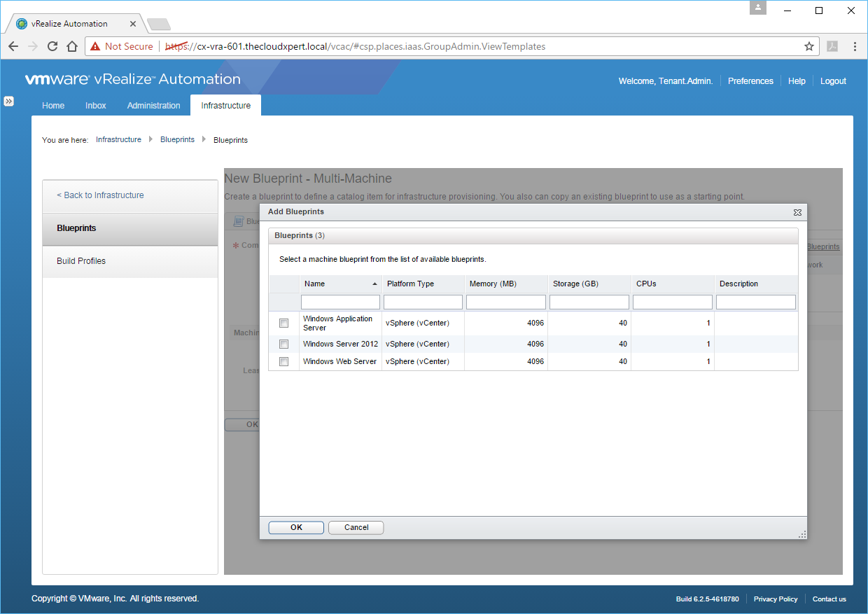Viewport: 868px width, 614px height.
Task: Click the browser reload icon
Action: coord(52,47)
